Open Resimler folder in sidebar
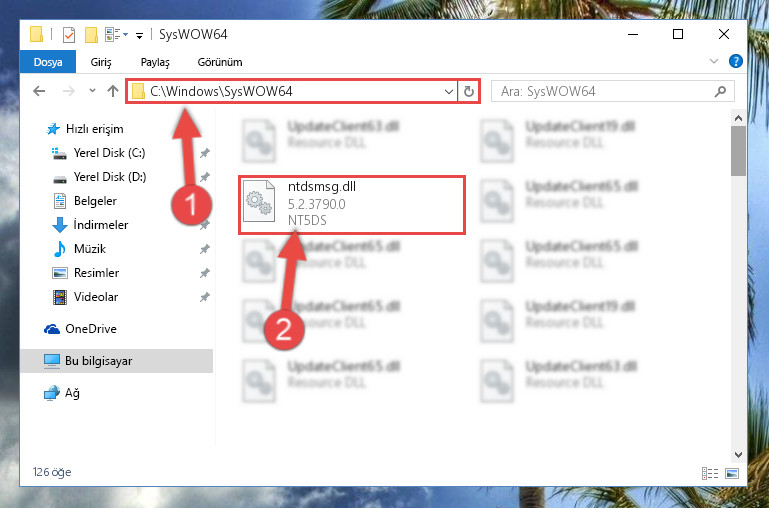The height and width of the screenshot is (508, 769). click(96, 273)
